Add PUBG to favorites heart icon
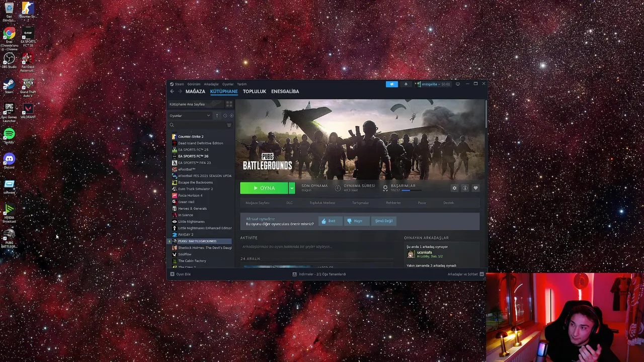 tap(475, 188)
